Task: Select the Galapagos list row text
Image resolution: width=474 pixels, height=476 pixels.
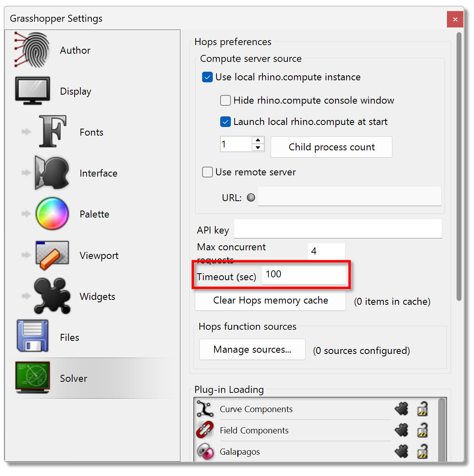Action: click(x=240, y=452)
